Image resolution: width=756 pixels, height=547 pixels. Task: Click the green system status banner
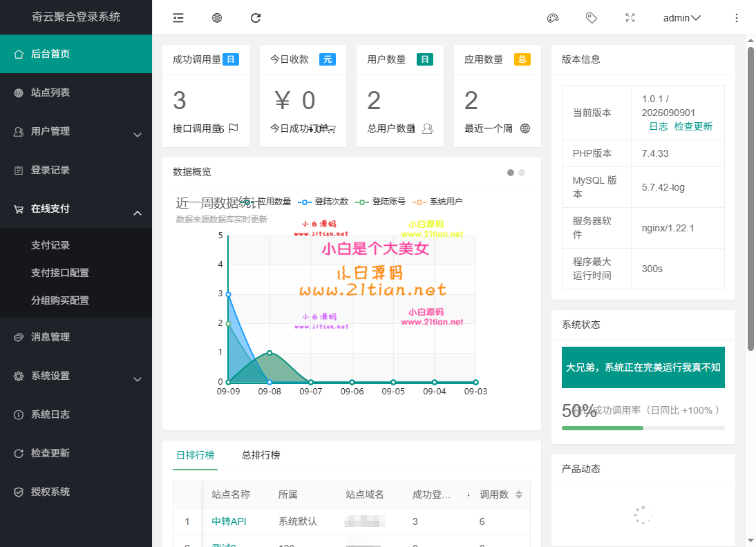(x=643, y=367)
